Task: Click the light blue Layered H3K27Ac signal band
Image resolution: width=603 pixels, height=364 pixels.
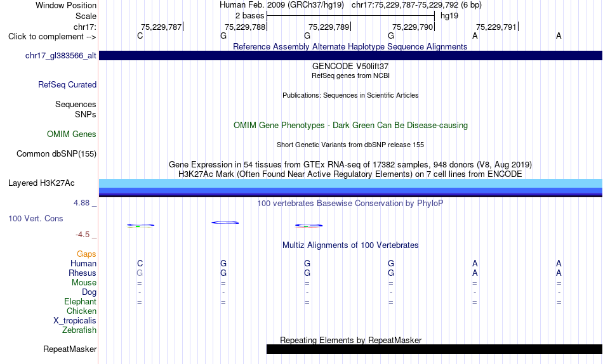Action: (x=350, y=183)
